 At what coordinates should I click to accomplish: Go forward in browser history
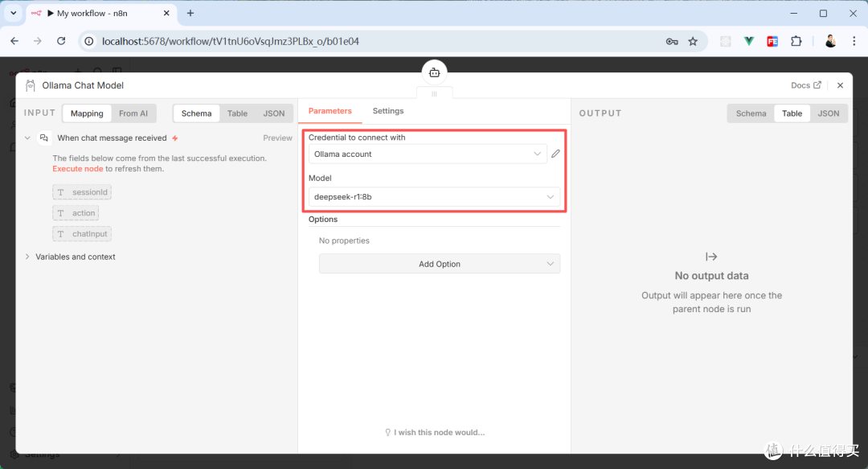[x=38, y=41]
